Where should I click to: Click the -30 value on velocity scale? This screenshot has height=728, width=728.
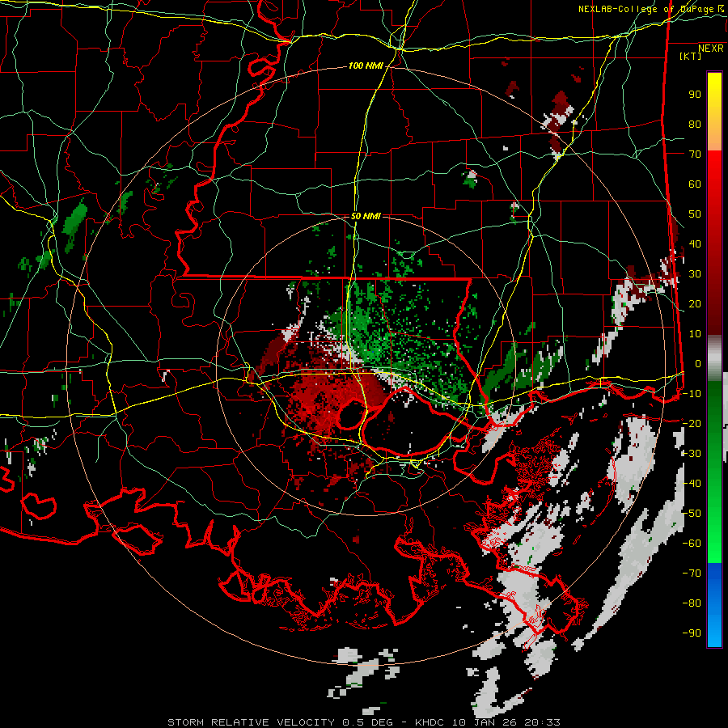pyautogui.click(x=692, y=454)
